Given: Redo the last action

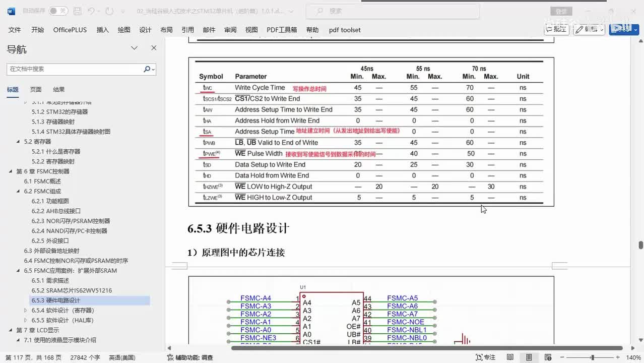Looking at the screenshot, I should (x=109, y=11).
